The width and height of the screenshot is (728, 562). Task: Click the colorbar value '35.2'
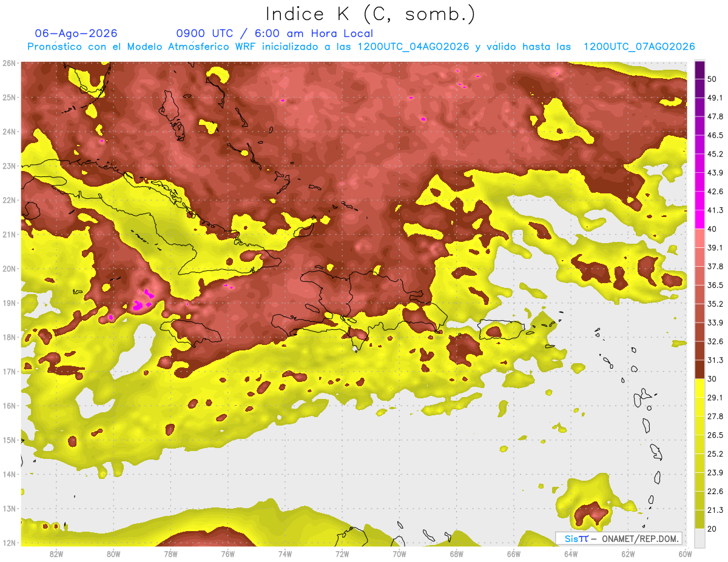pyautogui.click(x=715, y=304)
